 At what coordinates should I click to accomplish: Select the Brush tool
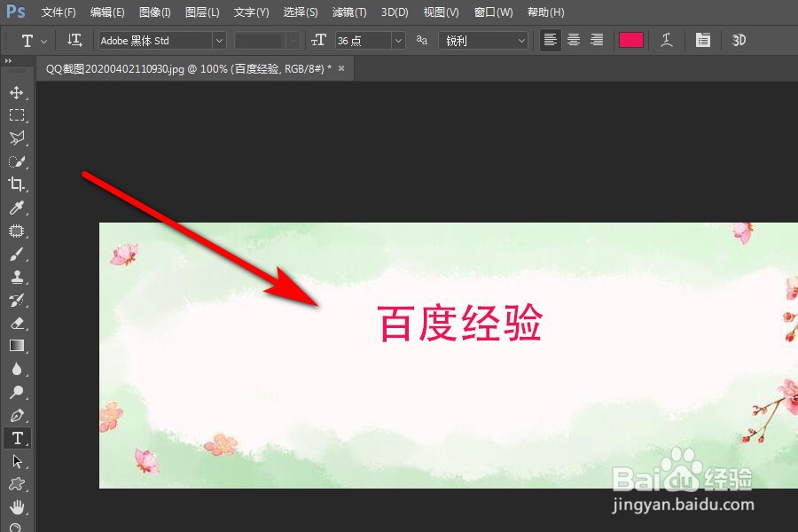coord(17,254)
